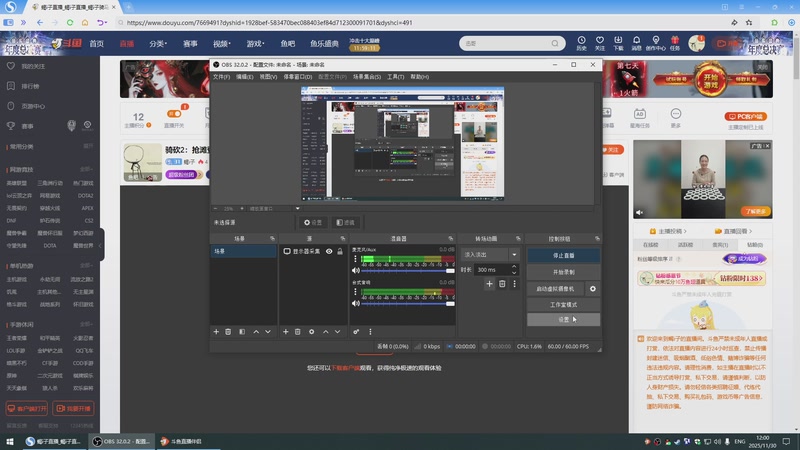
Task: Open preview scale dropdown below OBS preview
Action: click(297, 209)
